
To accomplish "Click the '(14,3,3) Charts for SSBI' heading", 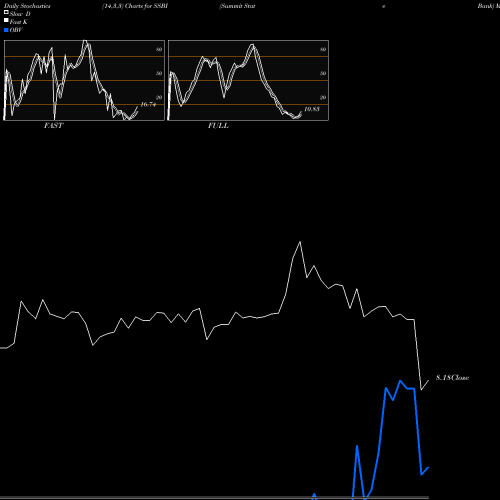I will pos(135,6).
